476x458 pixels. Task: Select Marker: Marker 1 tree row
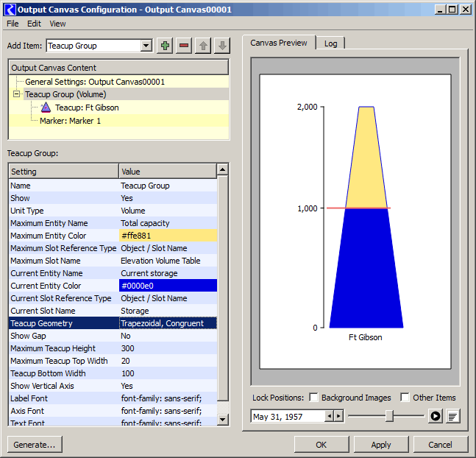tap(118, 121)
